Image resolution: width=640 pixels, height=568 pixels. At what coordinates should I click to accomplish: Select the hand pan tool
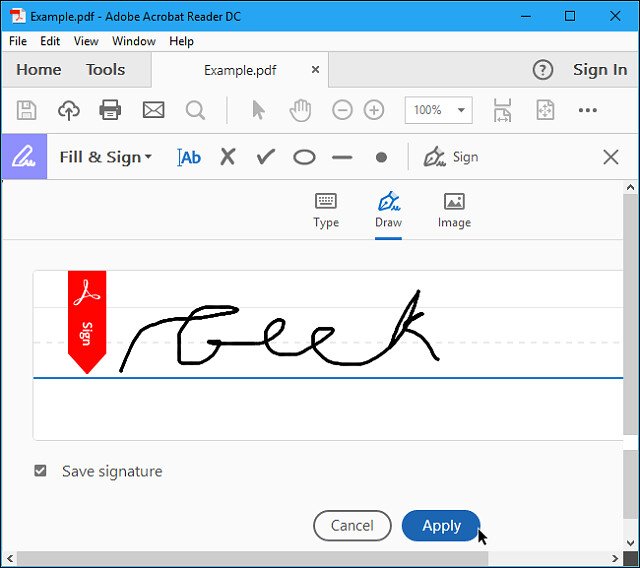pyautogui.click(x=299, y=110)
